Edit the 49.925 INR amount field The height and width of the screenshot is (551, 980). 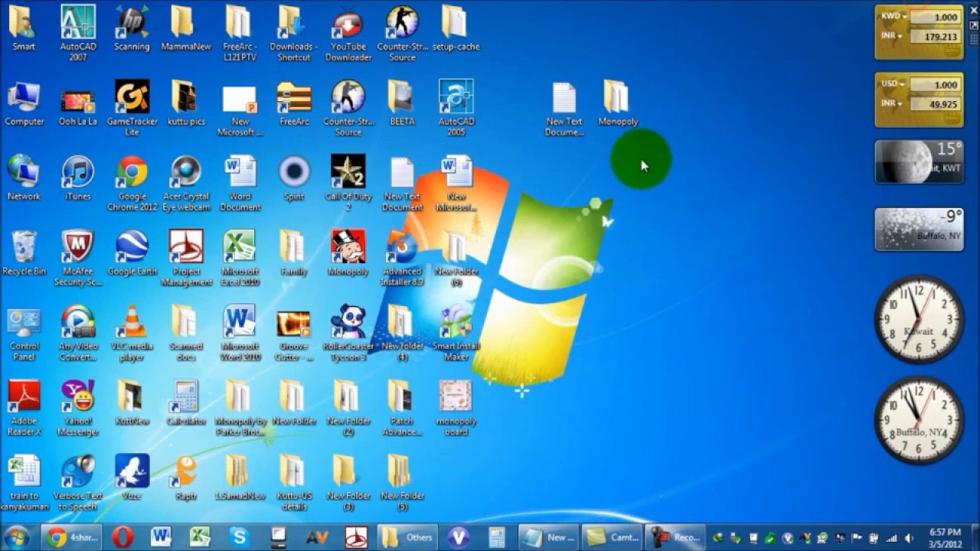tap(935, 104)
